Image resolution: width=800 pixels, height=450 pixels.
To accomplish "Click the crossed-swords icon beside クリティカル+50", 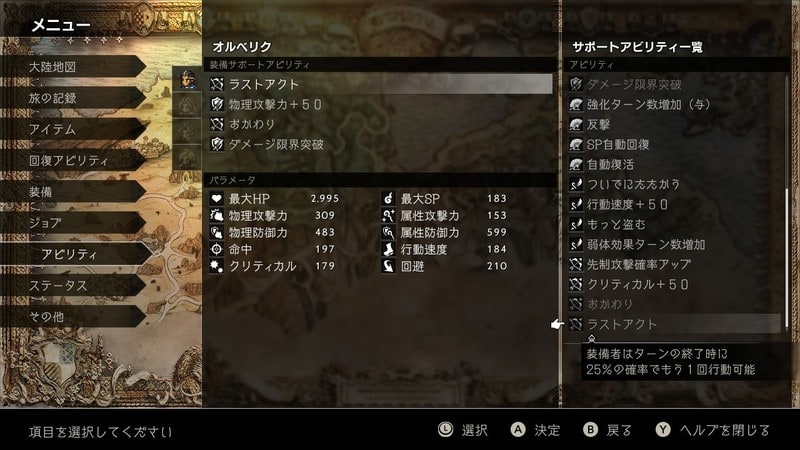I will point(576,284).
